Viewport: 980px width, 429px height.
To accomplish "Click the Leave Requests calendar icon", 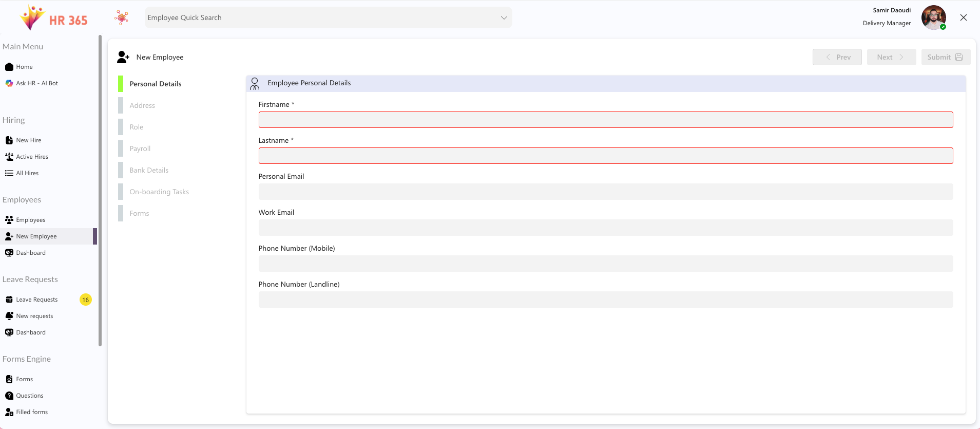I will click(x=9, y=300).
